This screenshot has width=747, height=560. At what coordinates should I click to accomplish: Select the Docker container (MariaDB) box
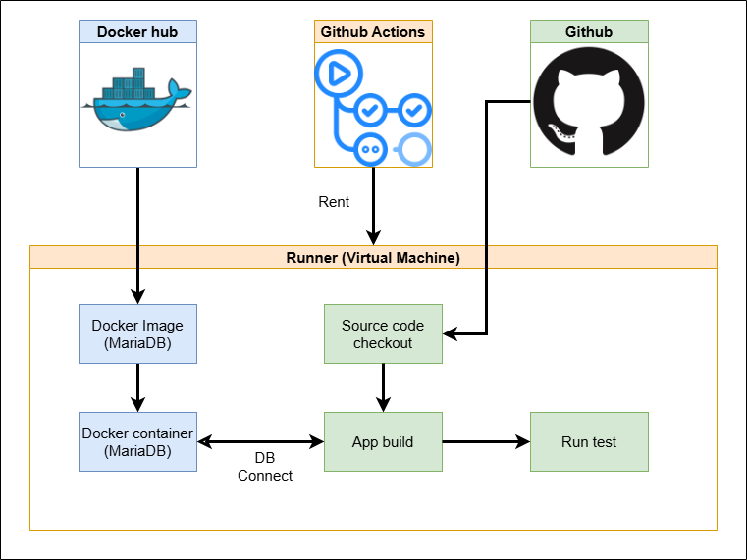click(137, 441)
